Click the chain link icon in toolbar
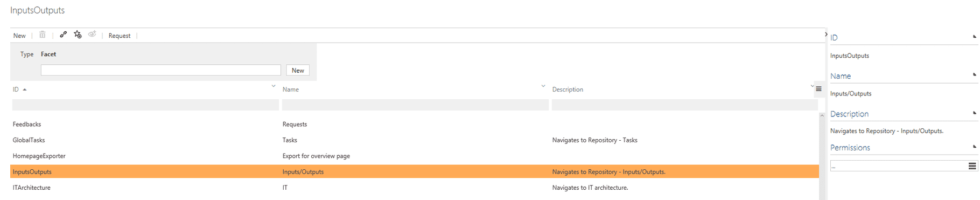The height and width of the screenshot is (200, 980). tap(63, 35)
